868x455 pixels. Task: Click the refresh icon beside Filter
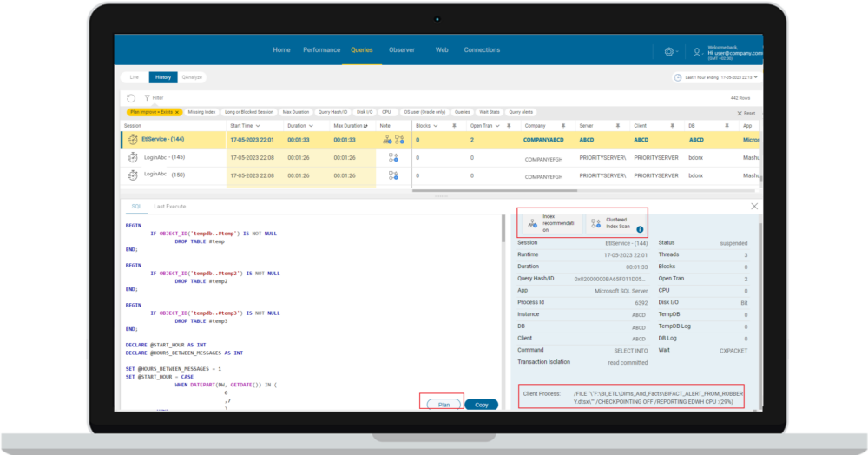(131, 98)
